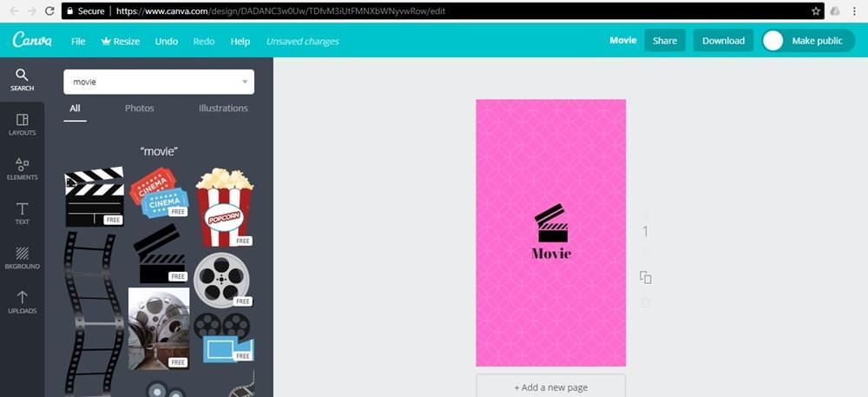Open the Bkground panel
This screenshot has width=868, height=397.
(x=23, y=258)
